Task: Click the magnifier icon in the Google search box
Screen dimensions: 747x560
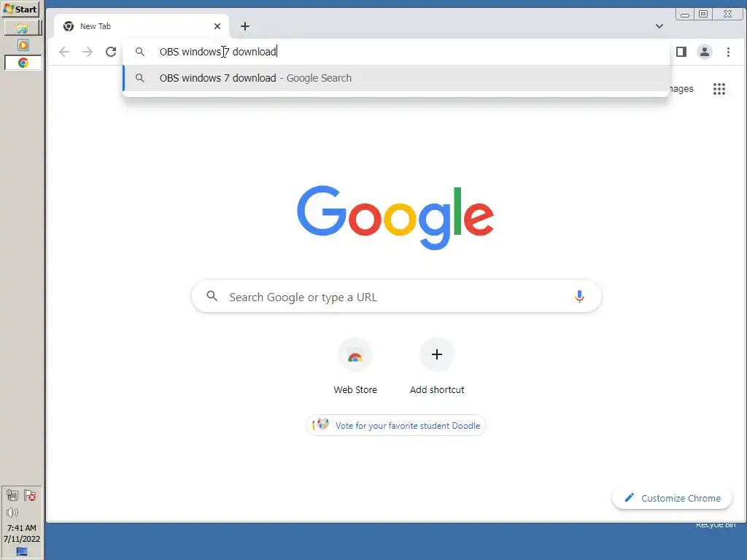Action: point(212,296)
